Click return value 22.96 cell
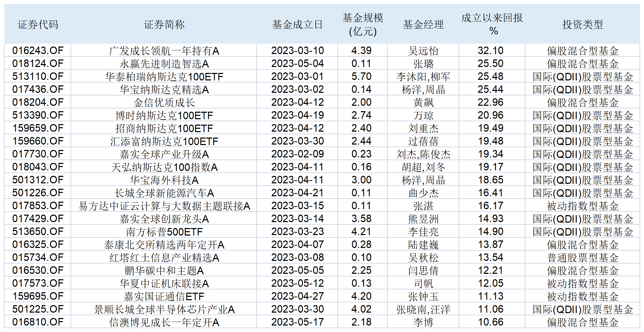Image resolution: width=644 pixels, height=332 pixels. tap(490, 102)
